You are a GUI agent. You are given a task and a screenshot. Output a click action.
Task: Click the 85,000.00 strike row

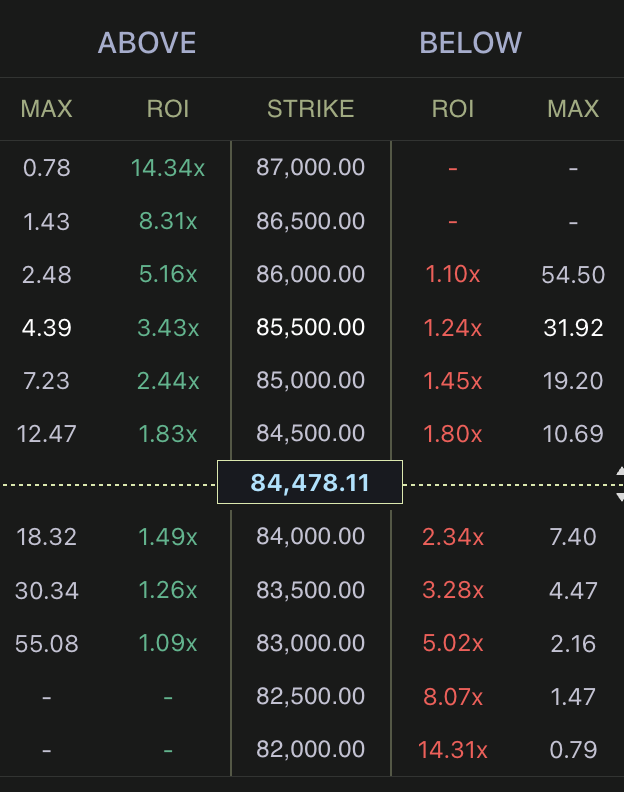[x=311, y=380]
